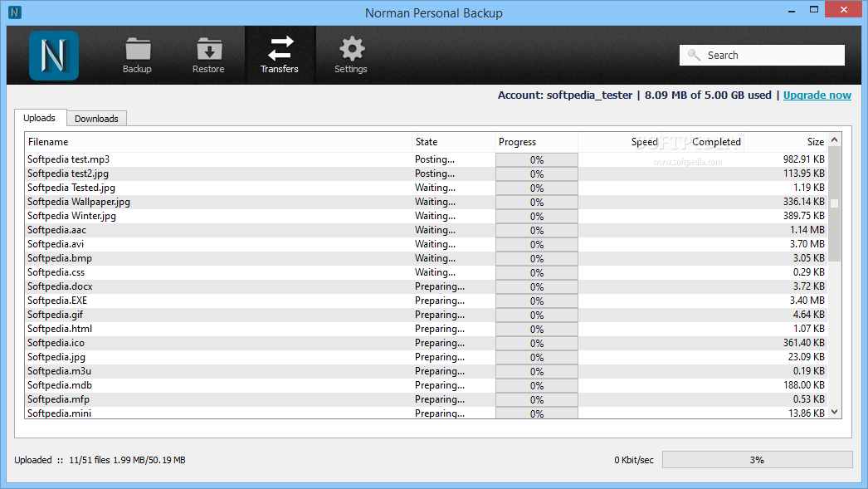
Task: Sort by the Progress column header
Action: click(536, 142)
